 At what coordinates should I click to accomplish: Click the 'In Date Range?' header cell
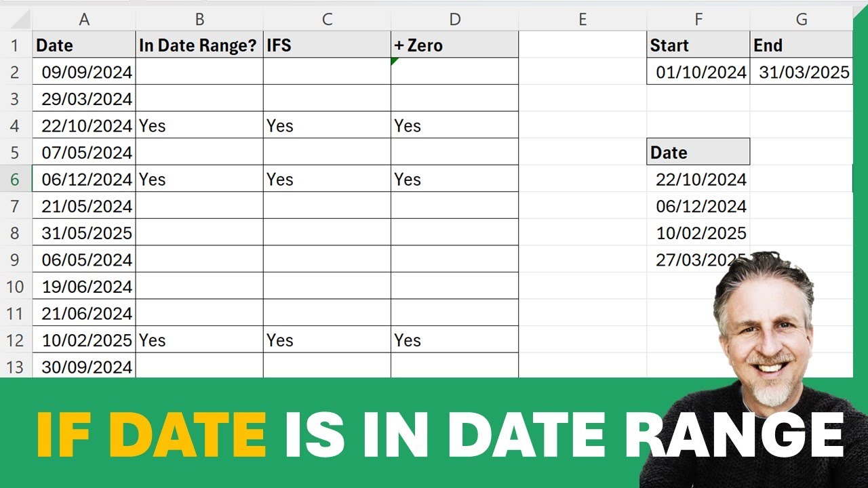[x=199, y=45]
